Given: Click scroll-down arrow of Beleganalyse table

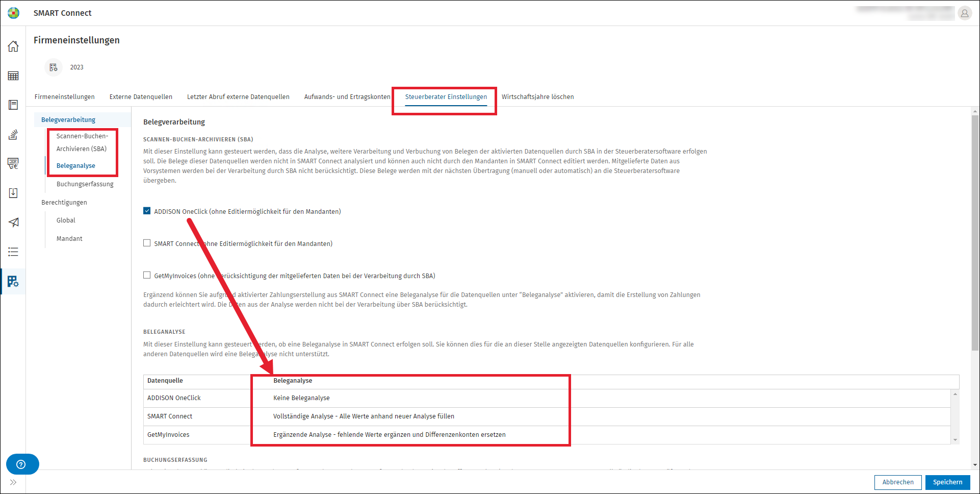Looking at the screenshot, I should 955,440.
